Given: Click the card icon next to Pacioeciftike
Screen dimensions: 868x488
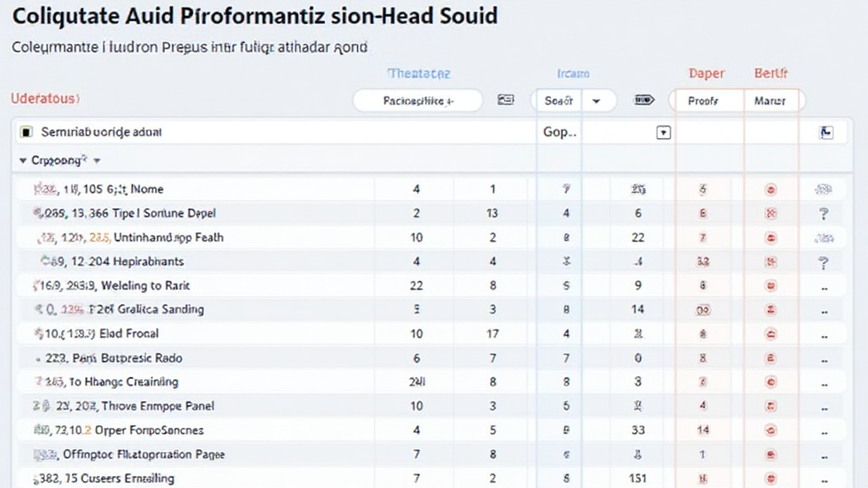Looking at the screenshot, I should tap(506, 100).
